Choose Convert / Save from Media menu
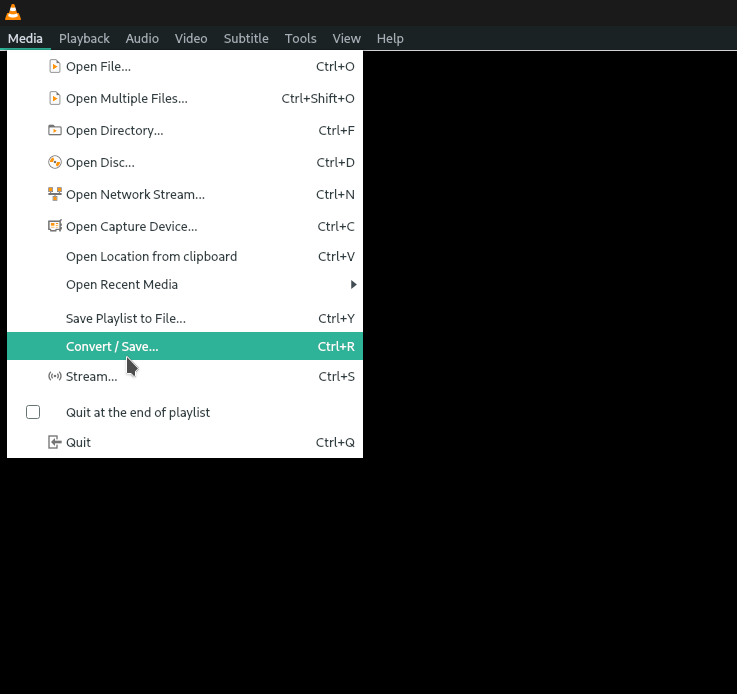Image resolution: width=737 pixels, height=694 pixels. [112, 347]
